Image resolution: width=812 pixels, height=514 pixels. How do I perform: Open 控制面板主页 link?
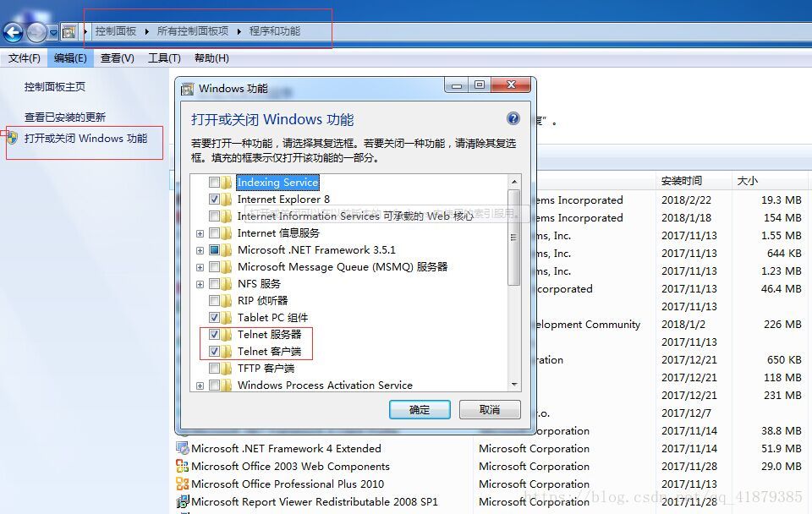55,87
